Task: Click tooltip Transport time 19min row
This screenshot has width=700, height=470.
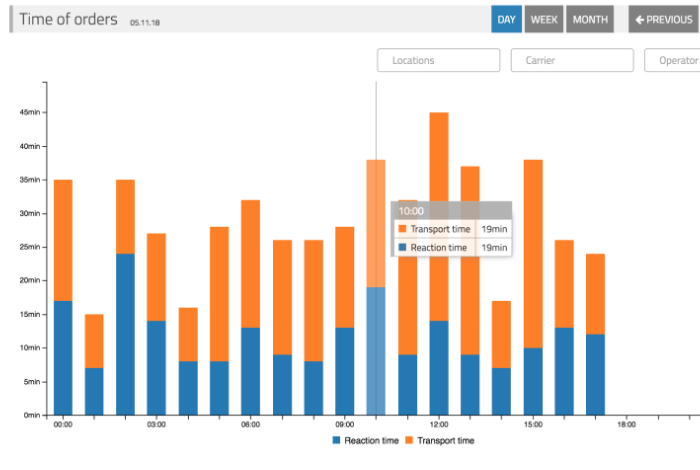Action: [x=453, y=229]
